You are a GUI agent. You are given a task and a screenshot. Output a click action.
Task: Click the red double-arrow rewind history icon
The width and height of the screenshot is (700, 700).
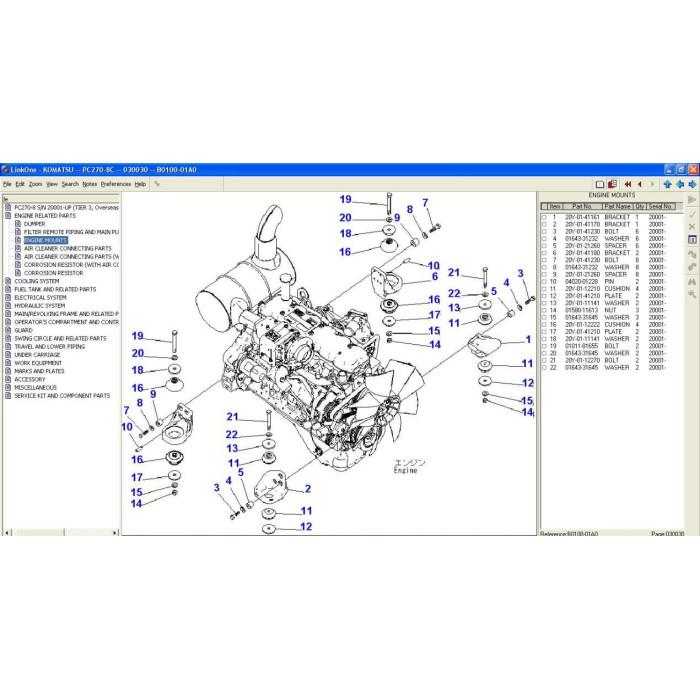pyautogui.click(x=628, y=184)
